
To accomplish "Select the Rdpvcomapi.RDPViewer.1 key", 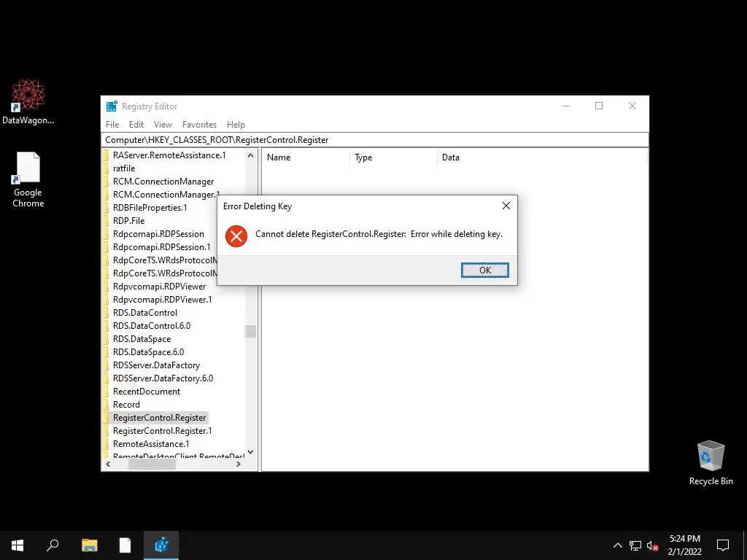I will tap(163, 300).
